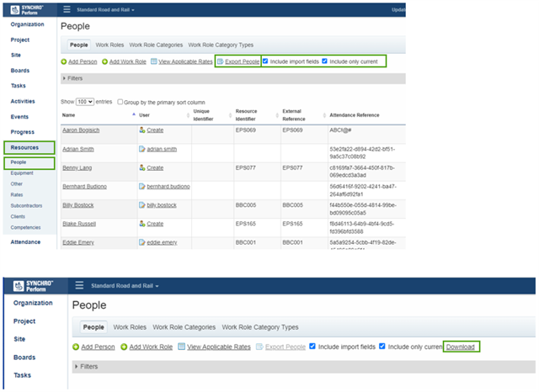This screenshot has height=392, width=539.
Task: Click create-user icon in Benny Lang row
Action: (142, 167)
